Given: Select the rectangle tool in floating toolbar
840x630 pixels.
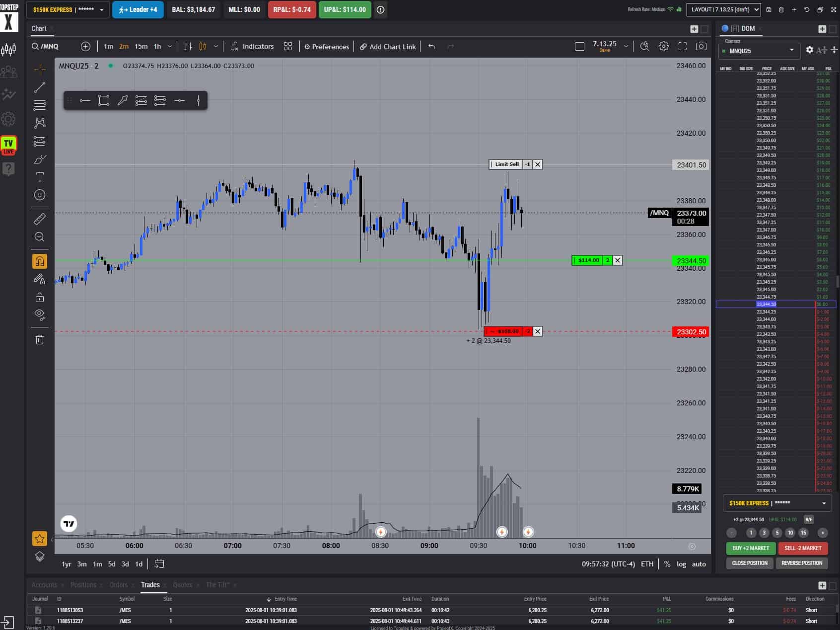Looking at the screenshot, I should tap(104, 101).
